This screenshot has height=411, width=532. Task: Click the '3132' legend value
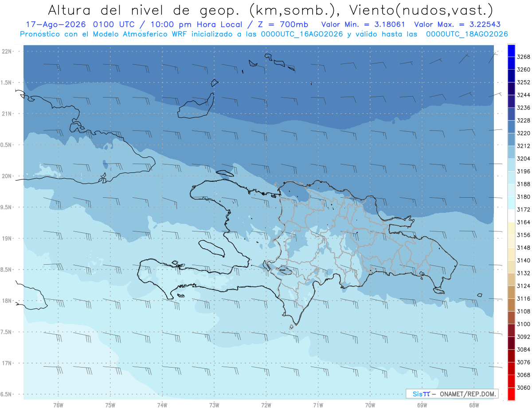[524, 274]
